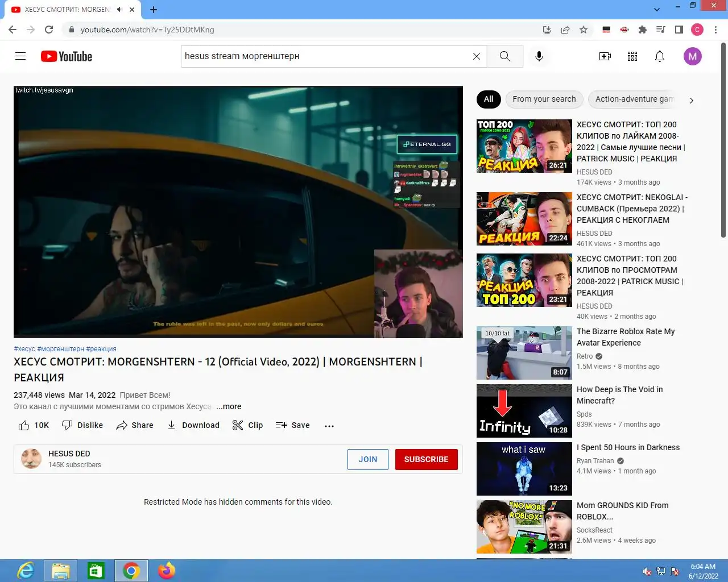Clear the search box text
Screen dimensions: 728x582
477,56
